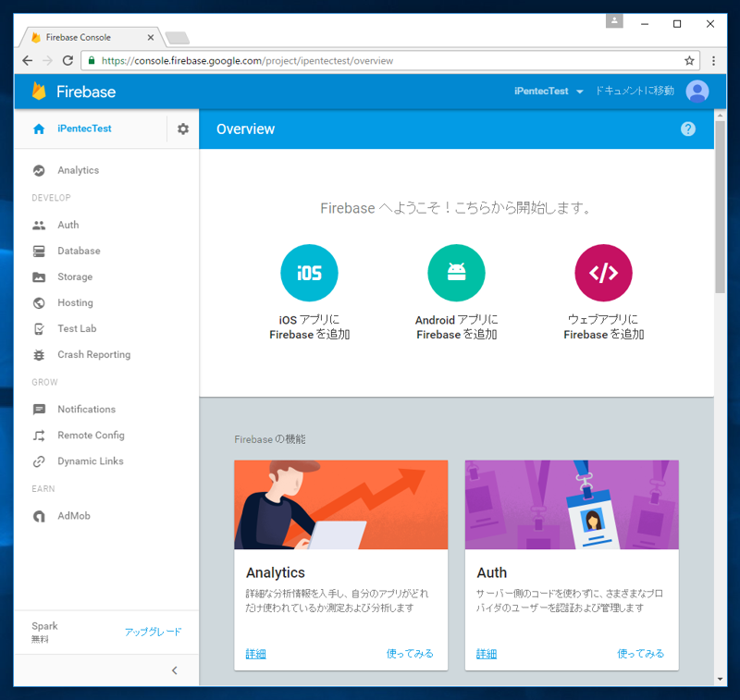The width and height of the screenshot is (740, 700).
Task: Click the Auth people icon in sidebar
Action: pyautogui.click(x=39, y=225)
